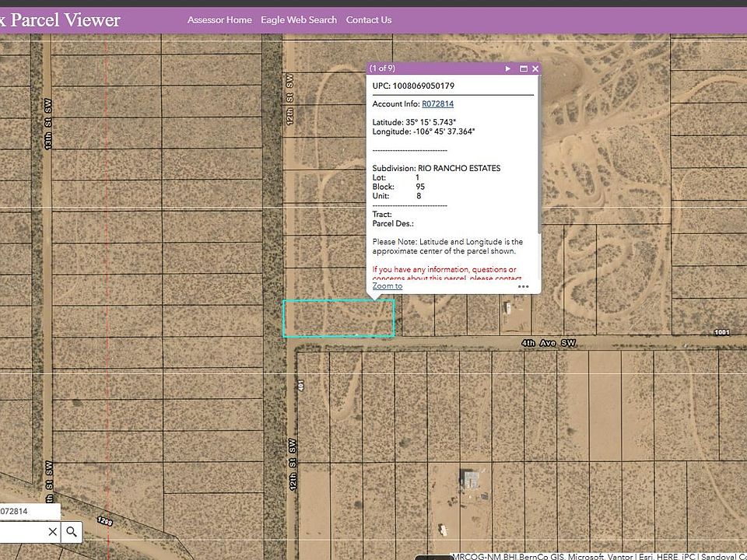This screenshot has width=747, height=560.
Task: Click the search magnifier button
Action: tap(72, 531)
